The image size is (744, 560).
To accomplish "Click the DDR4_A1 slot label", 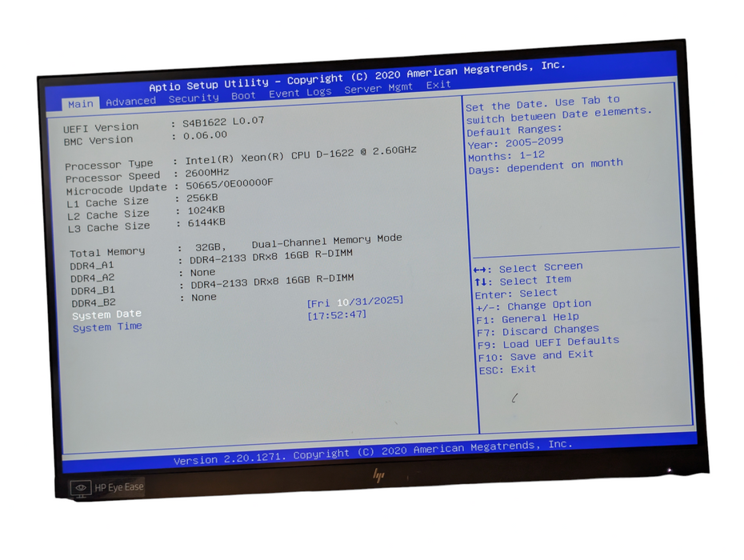I will click(x=92, y=266).
